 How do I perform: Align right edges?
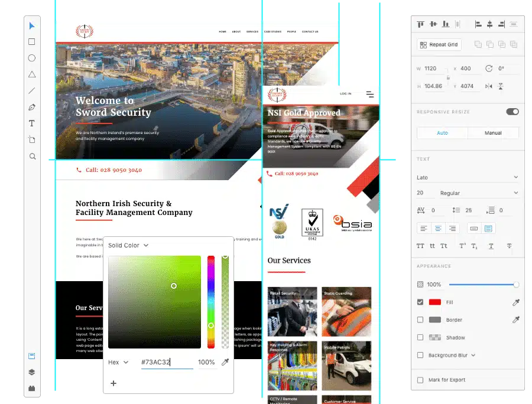[501, 24]
